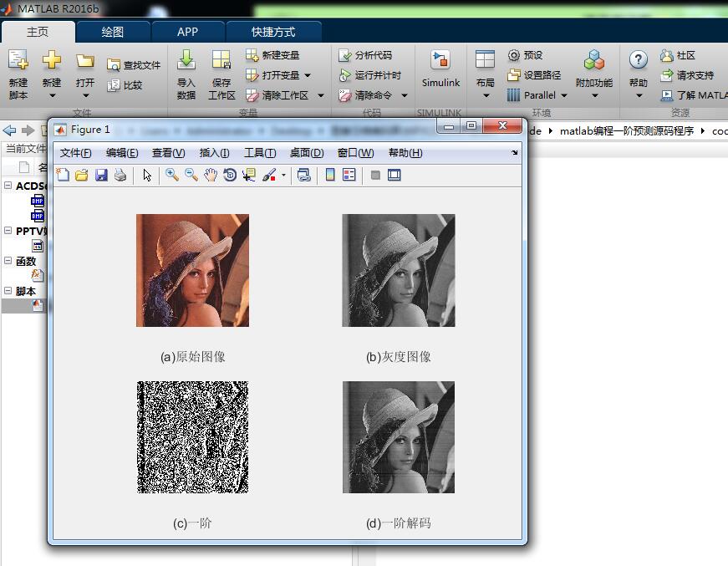The height and width of the screenshot is (566, 728).
Task: Click Import Data (导入数据) icon
Action: point(186,60)
